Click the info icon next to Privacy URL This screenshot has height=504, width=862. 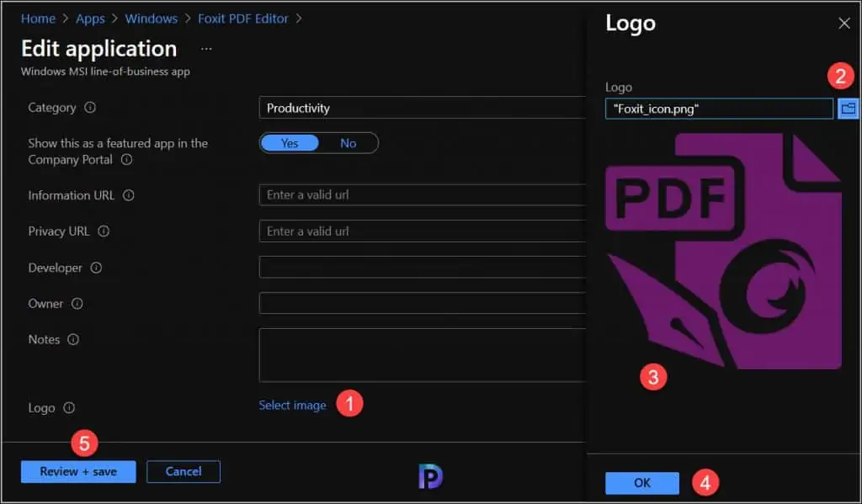click(104, 231)
